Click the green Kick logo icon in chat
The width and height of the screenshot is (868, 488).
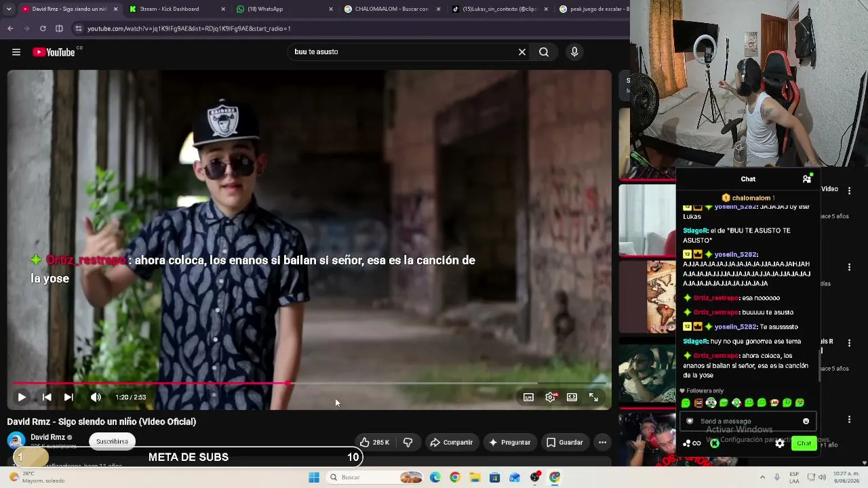(x=714, y=443)
